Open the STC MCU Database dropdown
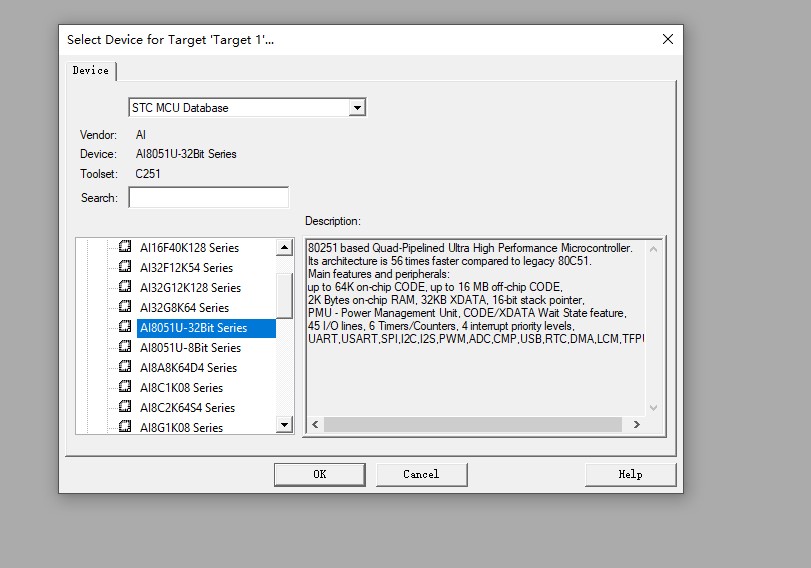The width and height of the screenshot is (811, 568). click(247, 108)
